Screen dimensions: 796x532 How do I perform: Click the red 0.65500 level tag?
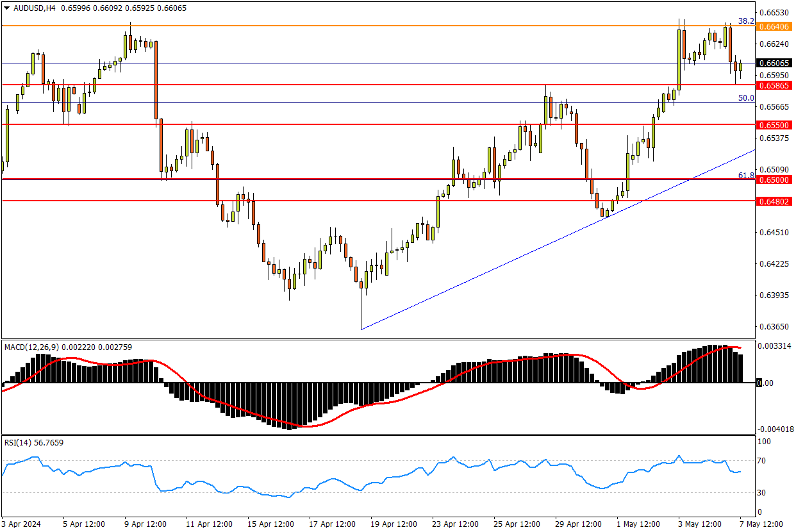pos(775,125)
